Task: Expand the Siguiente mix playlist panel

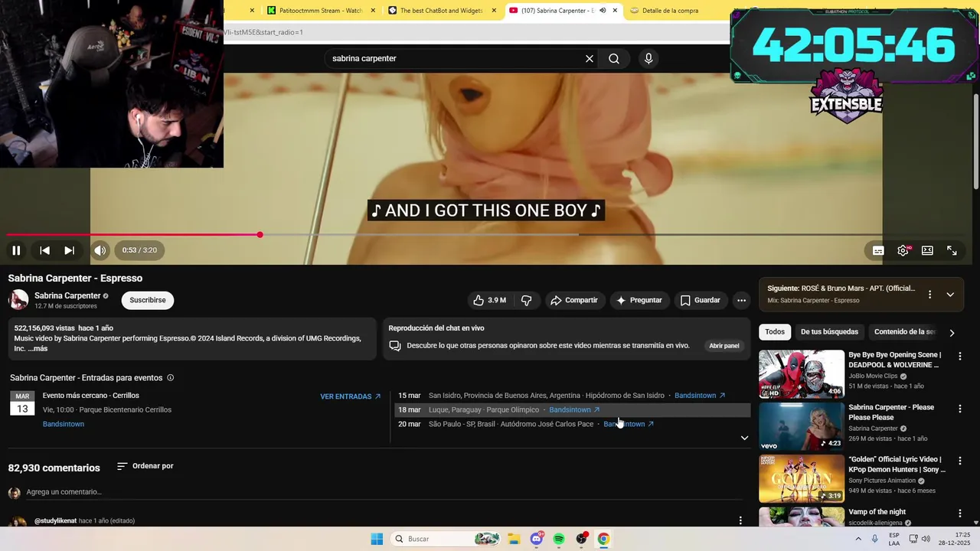Action: pyautogui.click(x=950, y=295)
